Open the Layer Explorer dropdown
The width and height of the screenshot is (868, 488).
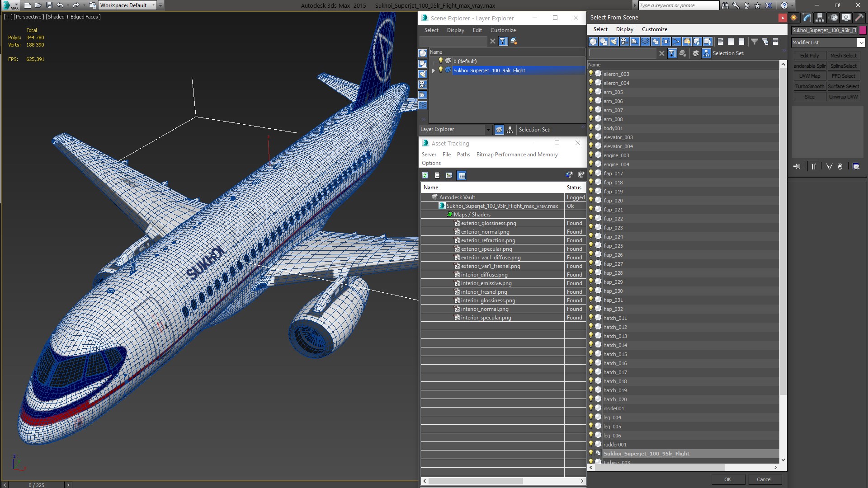click(488, 130)
